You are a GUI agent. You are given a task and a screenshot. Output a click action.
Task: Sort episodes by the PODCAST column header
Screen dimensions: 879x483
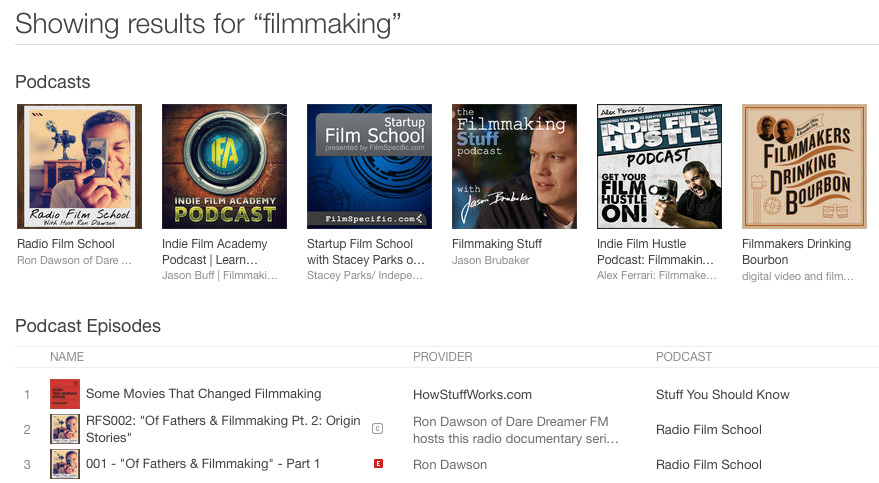684,357
